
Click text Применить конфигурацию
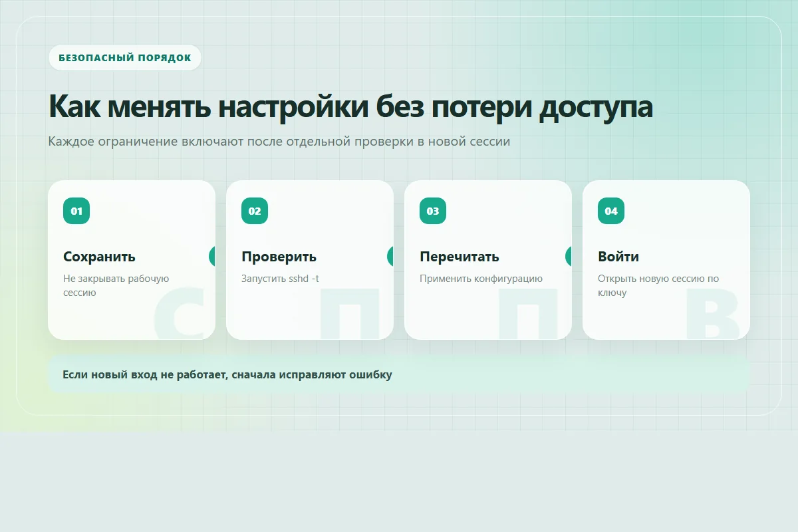(x=481, y=279)
